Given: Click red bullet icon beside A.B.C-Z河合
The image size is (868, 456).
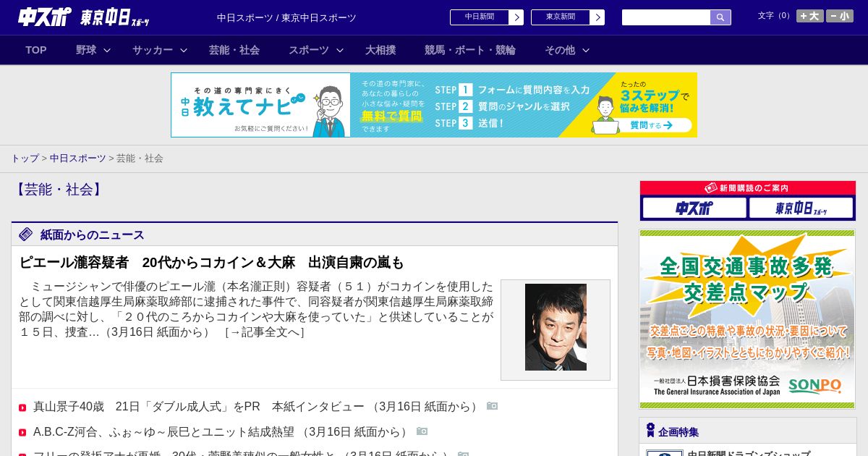Looking at the screenshot, I should click(x=22, y=432).
